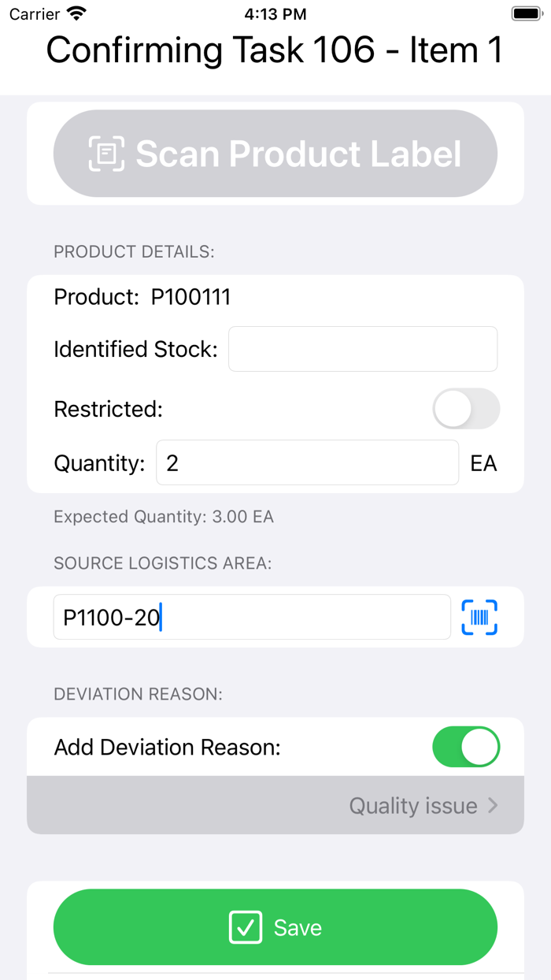The width and height of the screenshot is (551, 980).
Task: Tap the Confirming Task 106 - Item 1 title
Action: click(275, 51)
